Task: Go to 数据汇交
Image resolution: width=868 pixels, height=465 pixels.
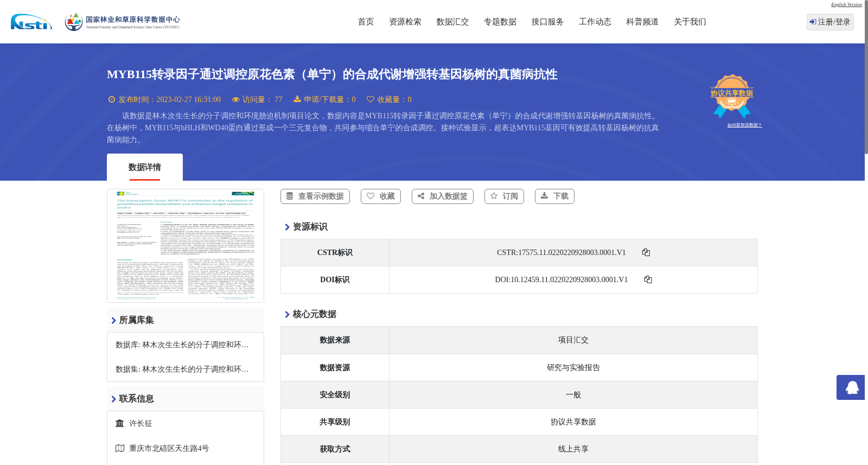Action: [452, 22]
